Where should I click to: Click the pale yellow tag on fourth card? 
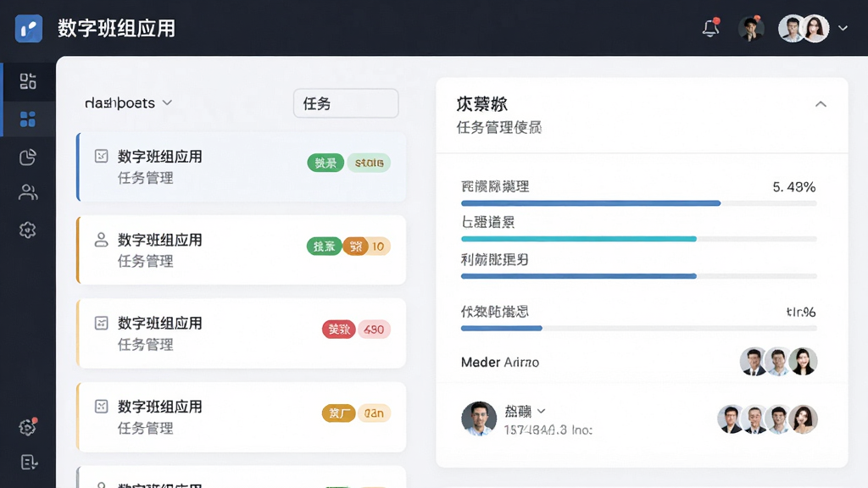[374, 413]
